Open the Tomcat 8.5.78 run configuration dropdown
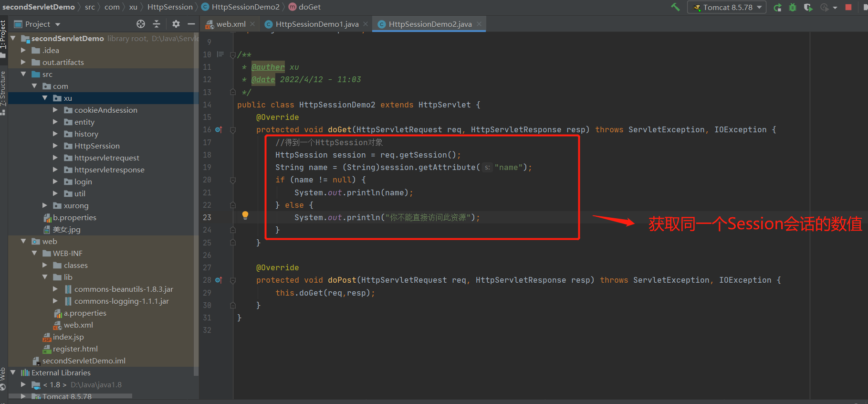This screenshot has width=868, height=404. click(x=727, y=7)
